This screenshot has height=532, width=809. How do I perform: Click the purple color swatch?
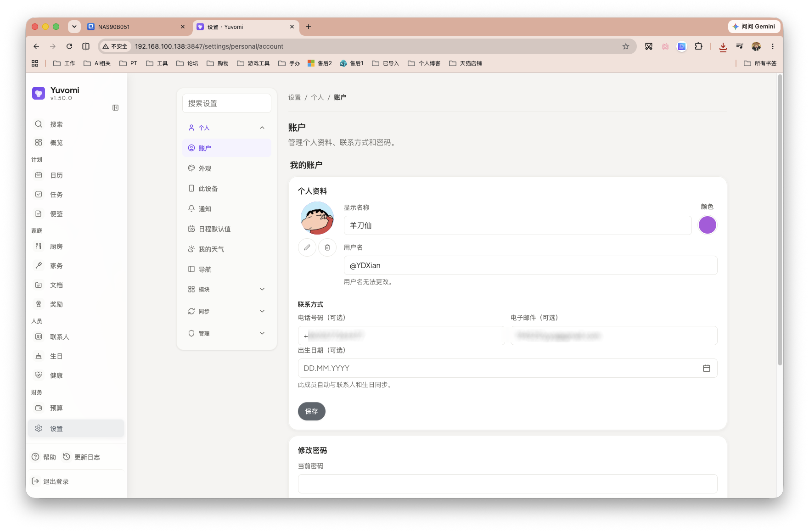point(708,225)
